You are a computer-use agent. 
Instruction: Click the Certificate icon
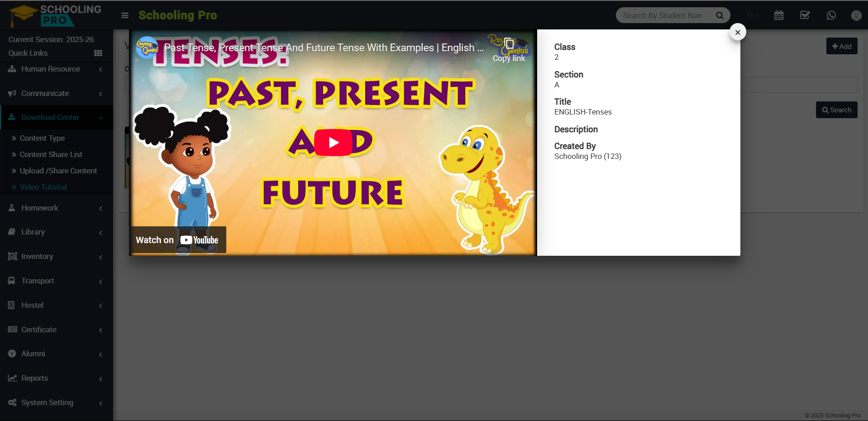pyautogui.click(x=12, y=330)
